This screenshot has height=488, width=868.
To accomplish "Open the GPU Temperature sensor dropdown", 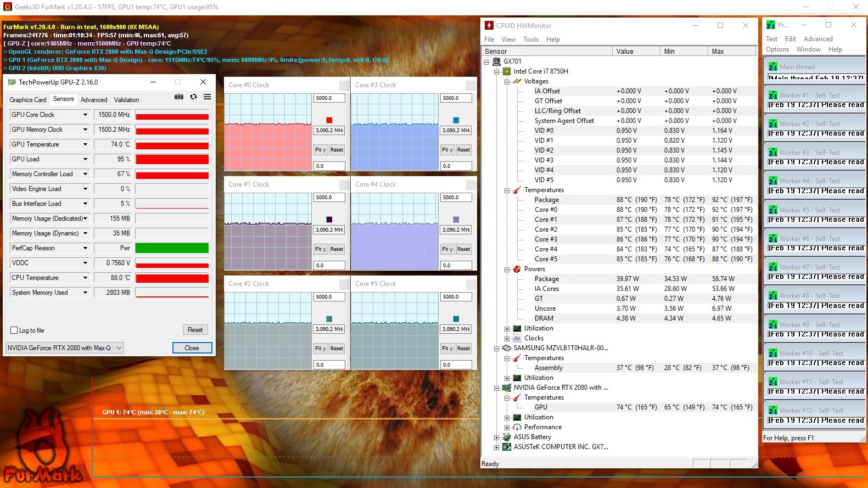I will click(85, 144).
